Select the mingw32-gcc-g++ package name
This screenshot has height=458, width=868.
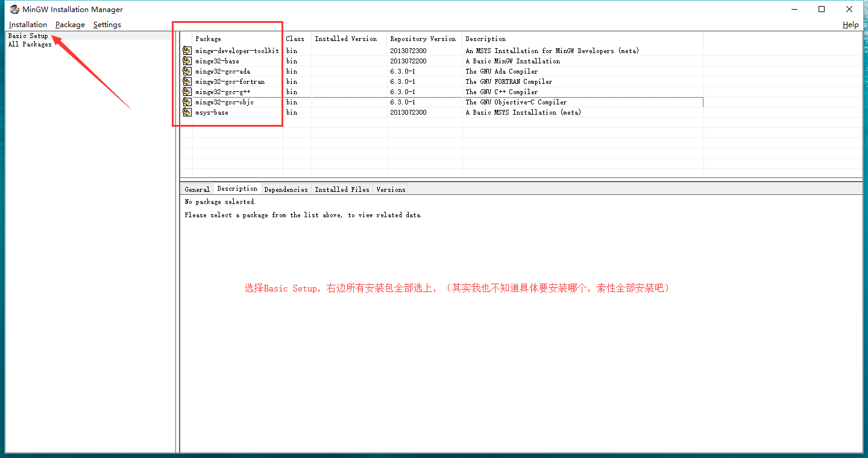tap(222, 92)
